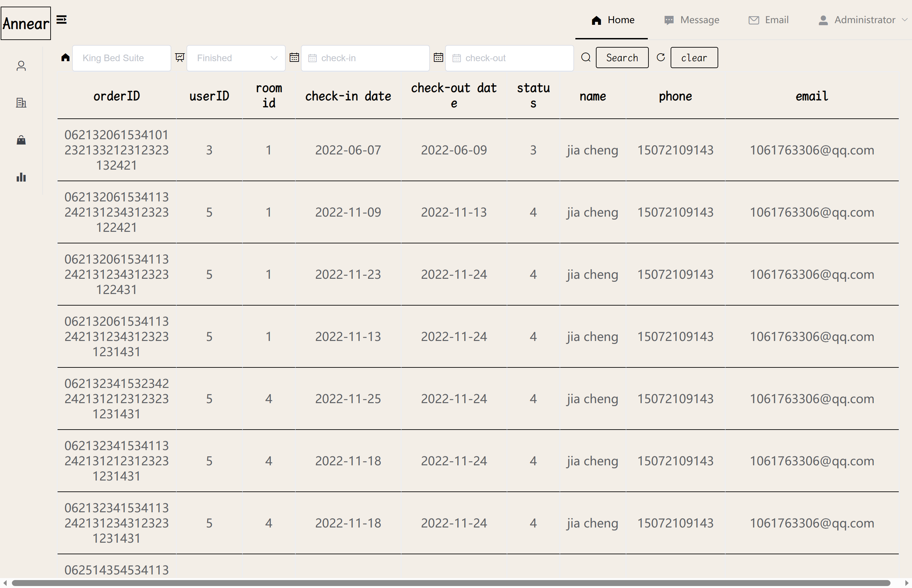
Task: Click the calendar icon left of check-out field
Action: coord(438,58)
